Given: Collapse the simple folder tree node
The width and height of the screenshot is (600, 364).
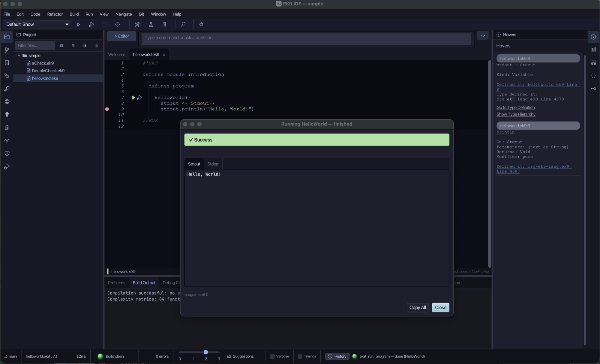Looking at the screenshot, I should [x=19, y=56].
